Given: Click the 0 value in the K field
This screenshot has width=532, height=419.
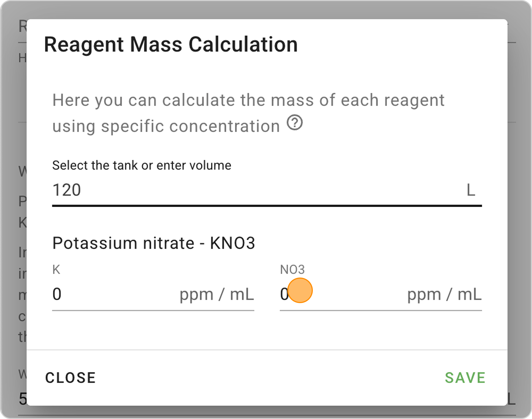Looking at the screenshot, I should (57, 295).
